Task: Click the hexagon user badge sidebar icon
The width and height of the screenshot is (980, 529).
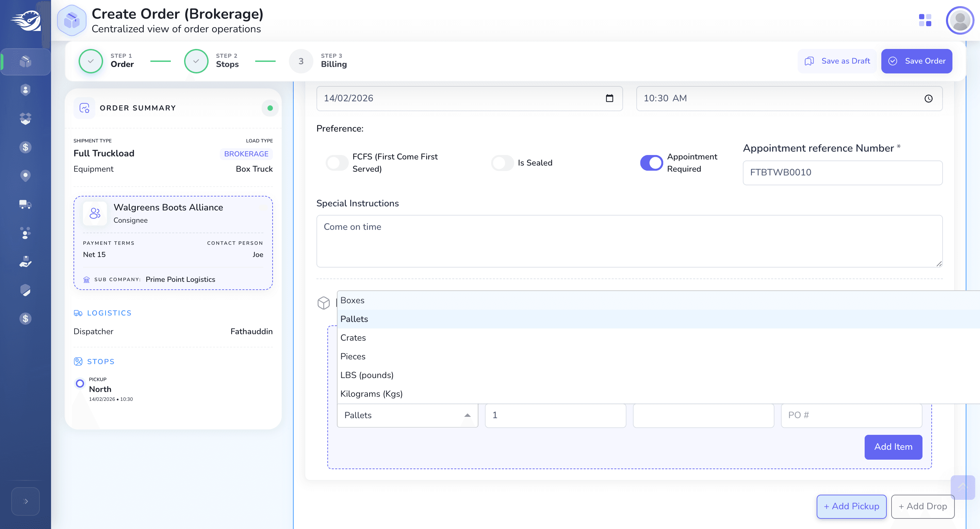Action: point(26,90)
